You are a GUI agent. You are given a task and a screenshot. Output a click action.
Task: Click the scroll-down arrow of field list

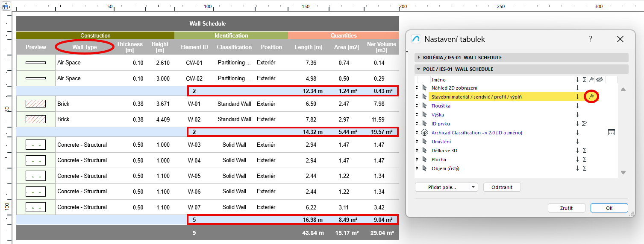click(x=623, y=172)
